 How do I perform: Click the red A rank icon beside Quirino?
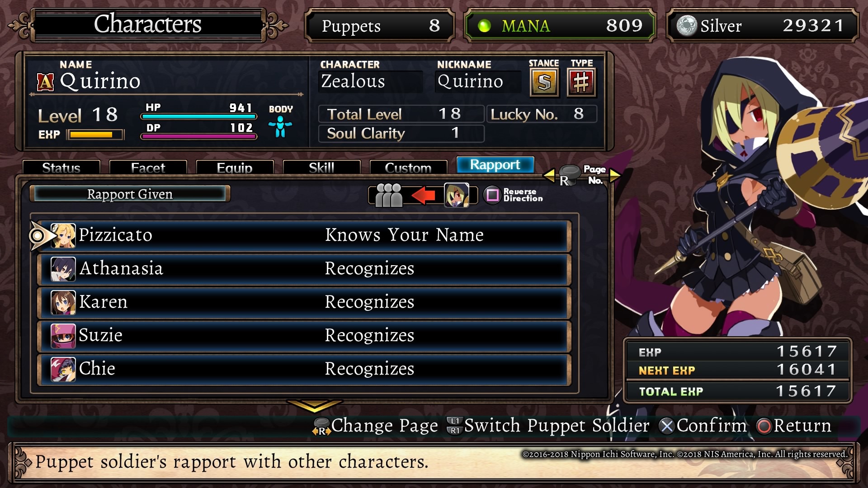point(45,82)
